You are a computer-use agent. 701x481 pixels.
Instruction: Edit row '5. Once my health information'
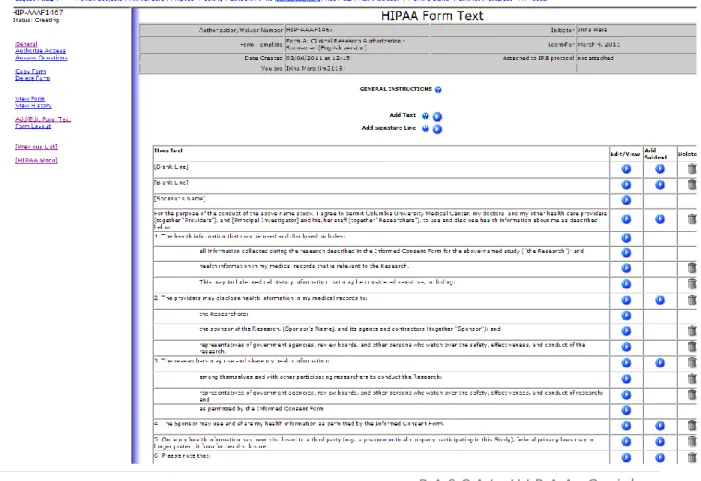pyautogui.click(x=626, y=442)
